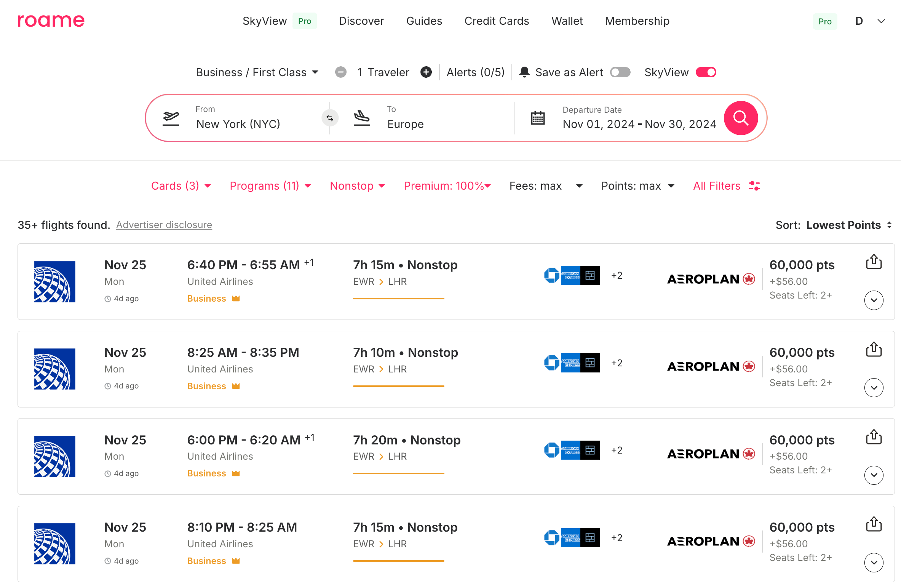Click Amex card icon on 8:25 AM flight
The width and height of the screenshot is (901, 588).
[571, 363]
